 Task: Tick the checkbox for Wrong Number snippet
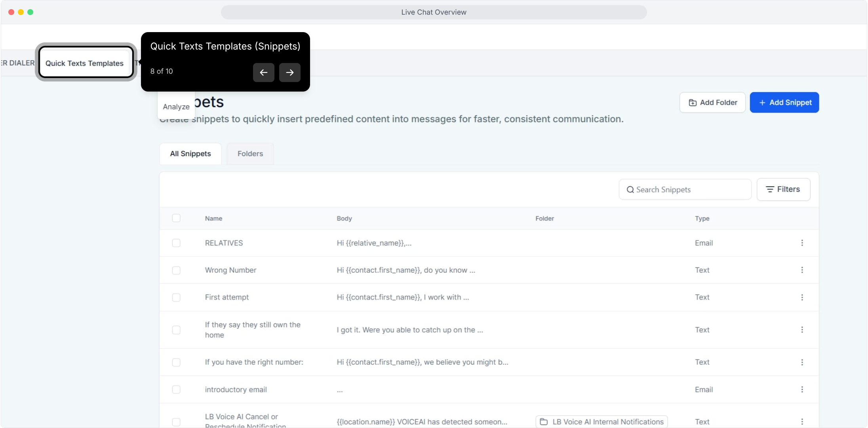coord(176,270)
